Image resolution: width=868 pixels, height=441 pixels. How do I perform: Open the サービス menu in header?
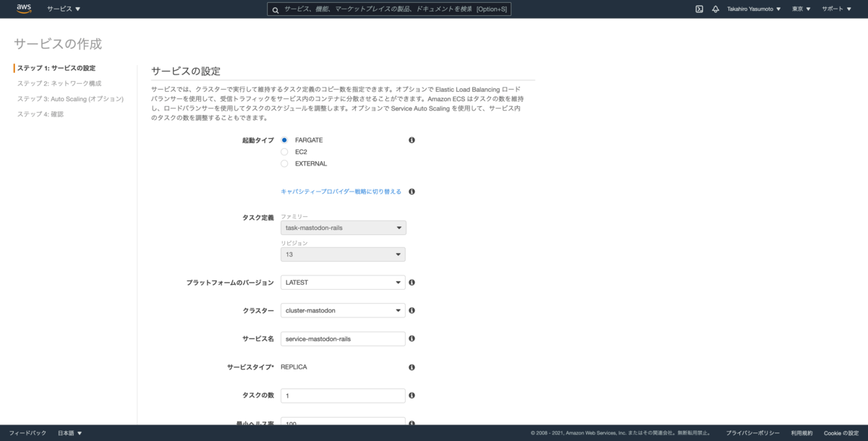click(64, 9)
